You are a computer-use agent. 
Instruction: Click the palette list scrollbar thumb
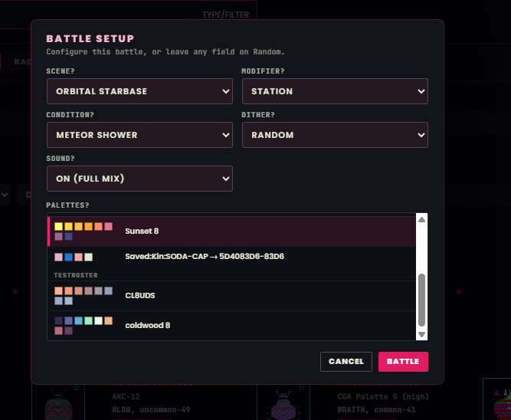[421, 300]
